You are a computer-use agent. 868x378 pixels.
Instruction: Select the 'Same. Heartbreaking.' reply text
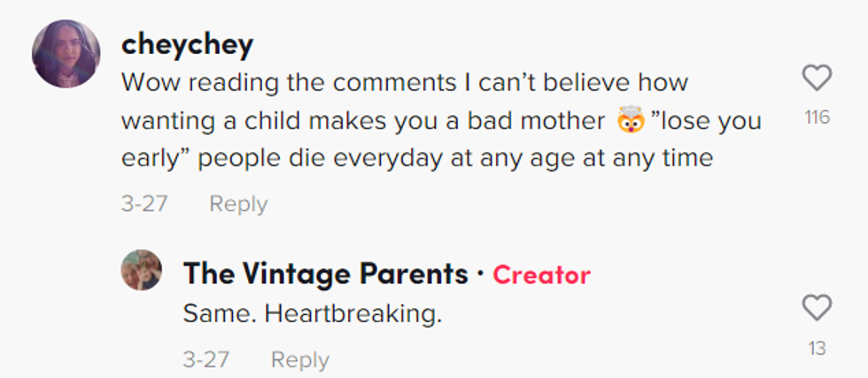pos(312,313)
